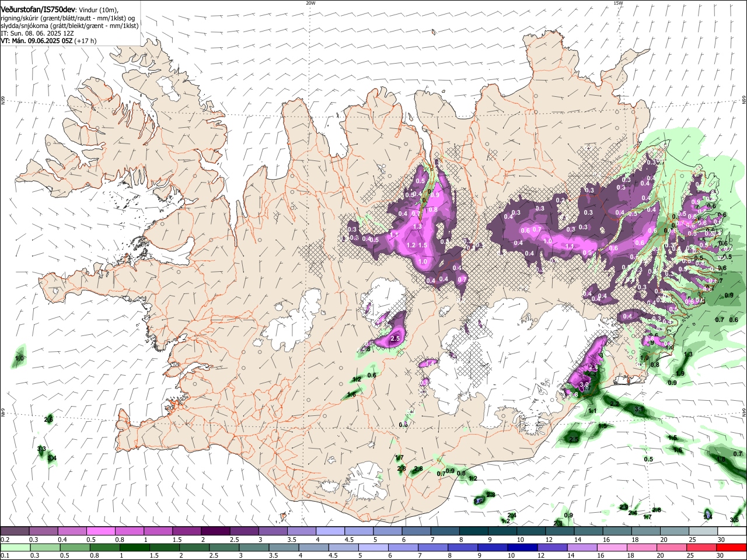Click the legend text 'slydda/snjókoma (grátt/bleikt/grænt - mm/1klst)'
This screenshot has height=560, width=747.
point(69,26)
